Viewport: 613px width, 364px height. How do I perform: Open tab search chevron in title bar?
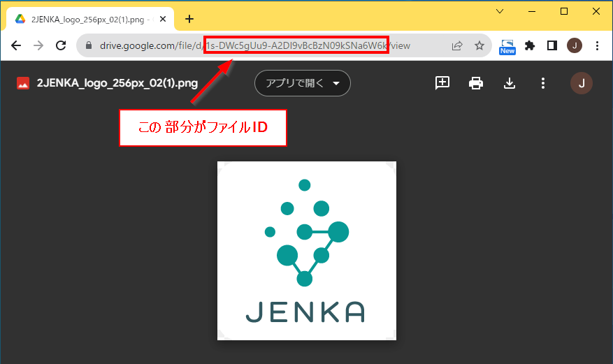click(x=500, y=11)
